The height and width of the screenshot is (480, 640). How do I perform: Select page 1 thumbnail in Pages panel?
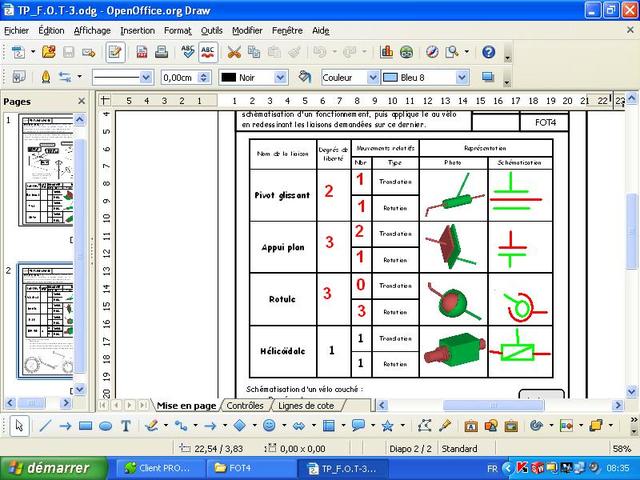coord(46,170)
